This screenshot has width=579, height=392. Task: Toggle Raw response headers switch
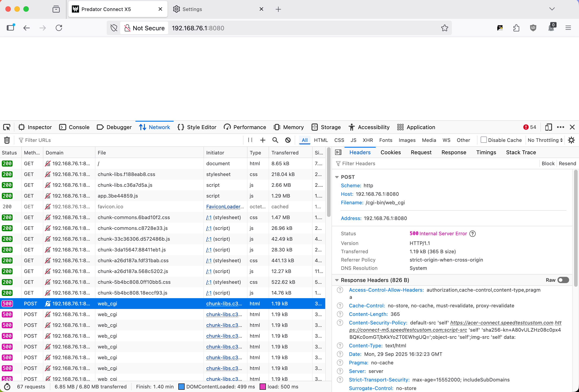pos(563,280)
